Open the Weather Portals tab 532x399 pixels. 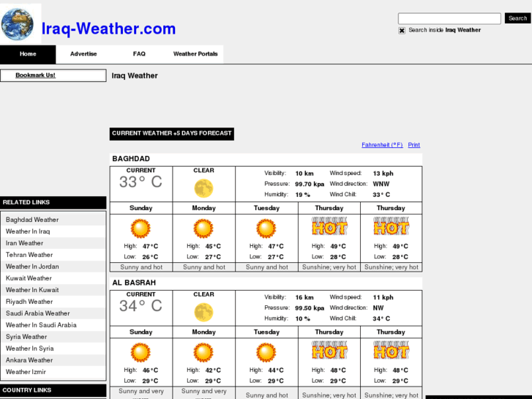click(x=195, y=54)
